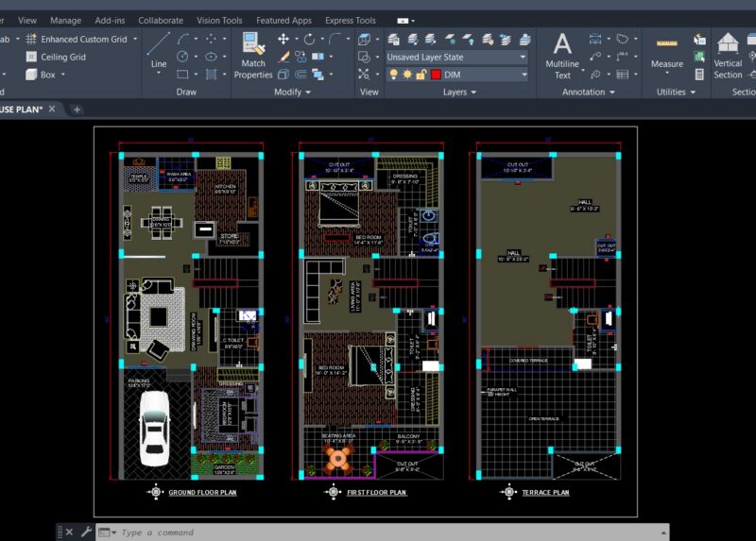The height and width of the screenshot is (541, 756).
Task: Select the Rotate tool
Action: pos(309,39)
